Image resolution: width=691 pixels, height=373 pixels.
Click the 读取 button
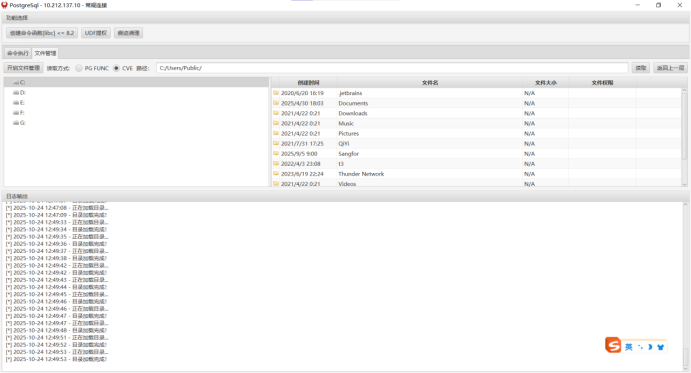coord(641,68)
